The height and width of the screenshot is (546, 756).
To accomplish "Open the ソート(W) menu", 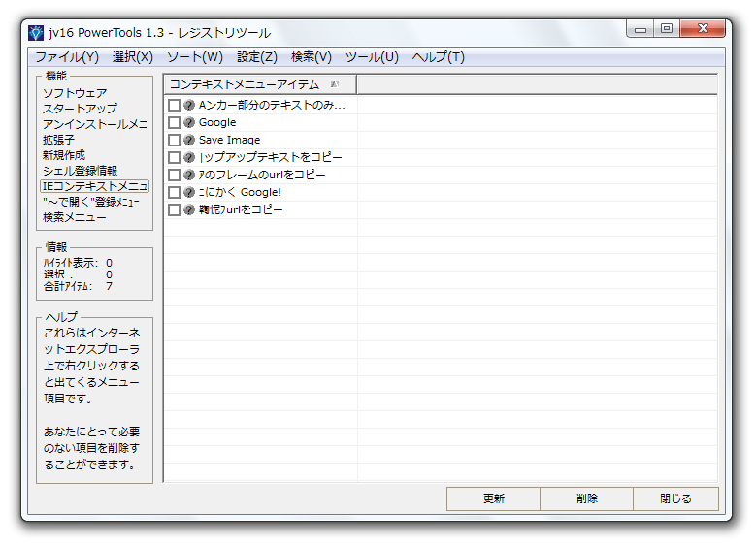I will pyautogui.click(x=195, y=57).
